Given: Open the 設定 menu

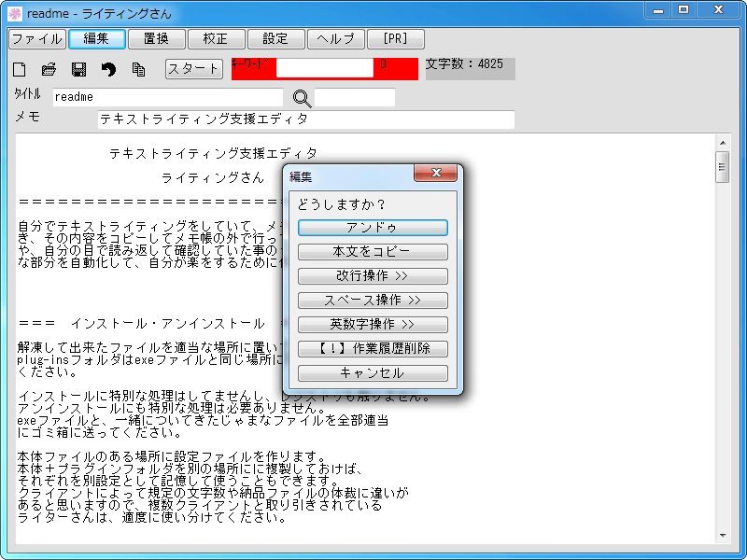Looking at the screenshot, I should pyautogui.click(x=276, y=39).
